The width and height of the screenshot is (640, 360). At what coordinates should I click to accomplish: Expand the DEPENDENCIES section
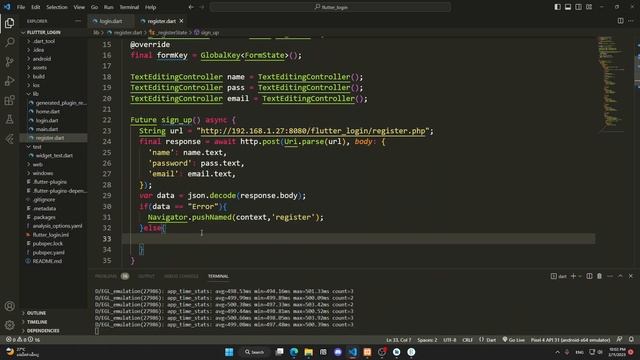(x=42, y=331)
